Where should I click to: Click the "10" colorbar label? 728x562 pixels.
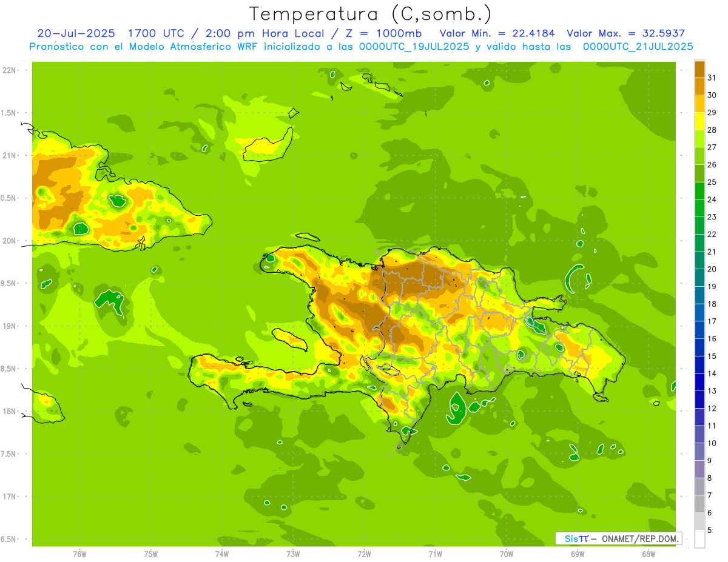(x=712, y=443)
